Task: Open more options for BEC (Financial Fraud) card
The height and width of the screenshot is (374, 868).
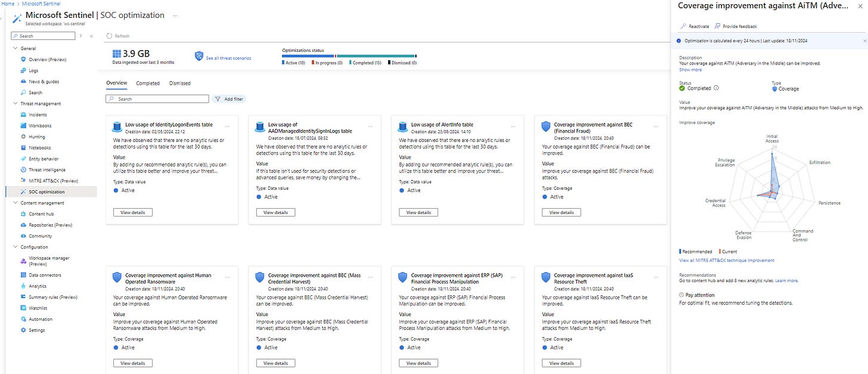Action: click(656, 126)
